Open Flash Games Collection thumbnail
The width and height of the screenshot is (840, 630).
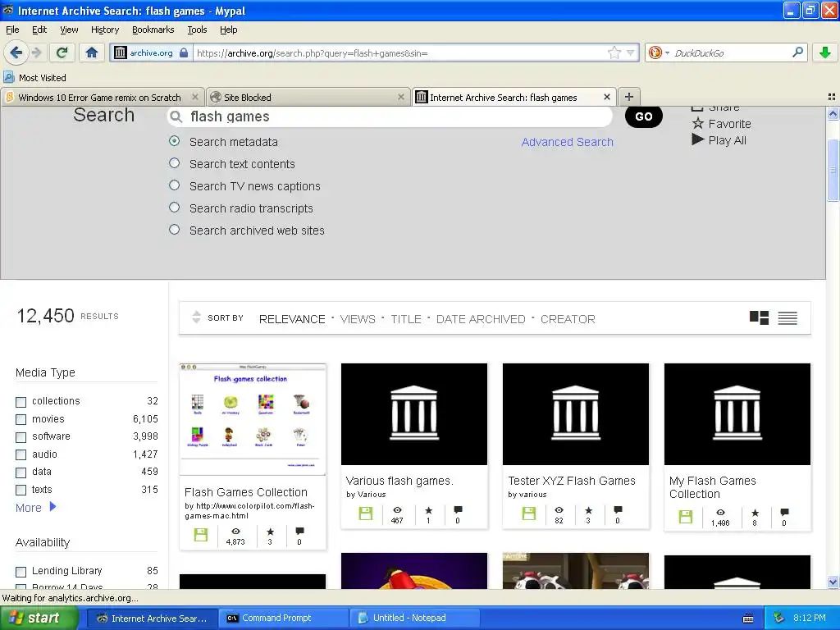[x=253, y=419]
